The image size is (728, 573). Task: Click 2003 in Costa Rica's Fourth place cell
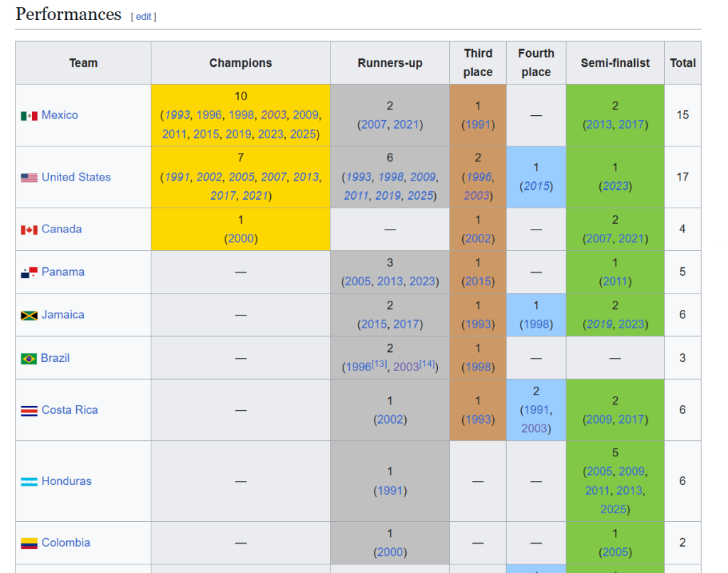pyautogui.click(x=535, y=429)
